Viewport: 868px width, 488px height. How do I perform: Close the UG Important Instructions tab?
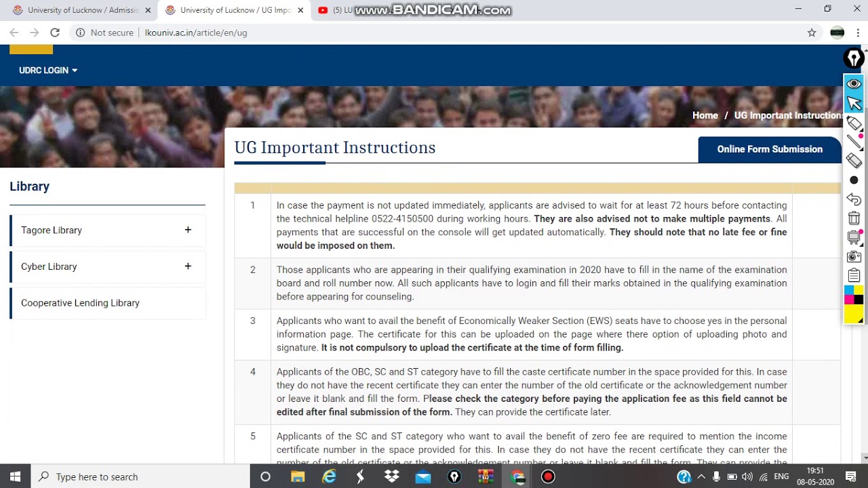(x=300, y=10)
